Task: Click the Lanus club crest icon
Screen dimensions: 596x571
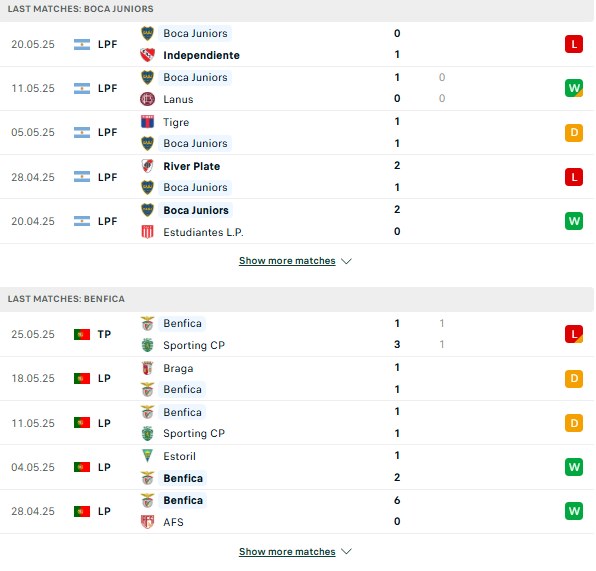Action: coord(147,99)
